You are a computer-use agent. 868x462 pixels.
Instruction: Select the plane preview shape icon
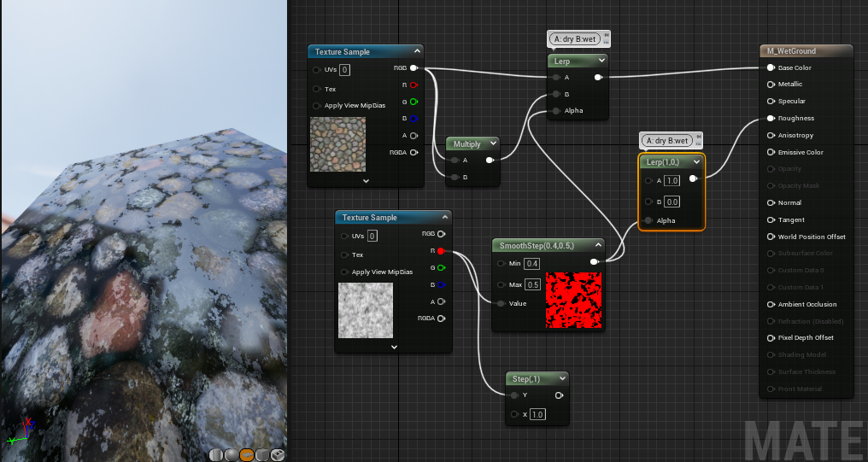[x=246, y=455]
